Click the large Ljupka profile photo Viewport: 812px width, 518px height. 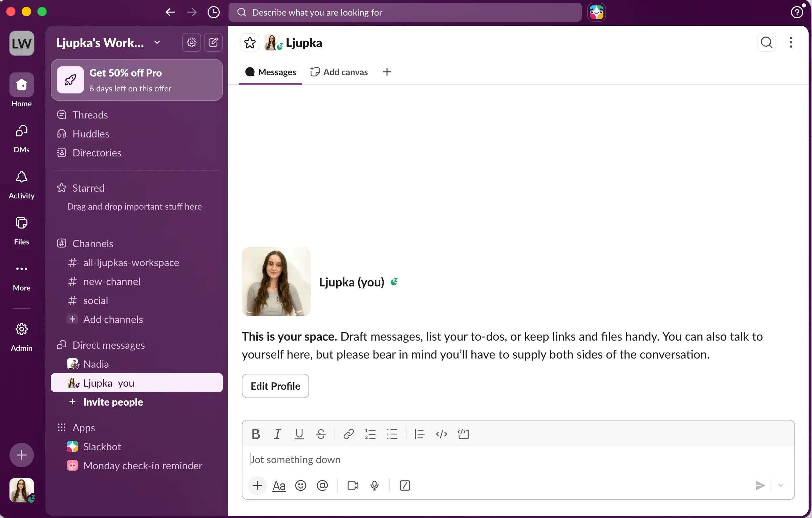tap(276, 282)
